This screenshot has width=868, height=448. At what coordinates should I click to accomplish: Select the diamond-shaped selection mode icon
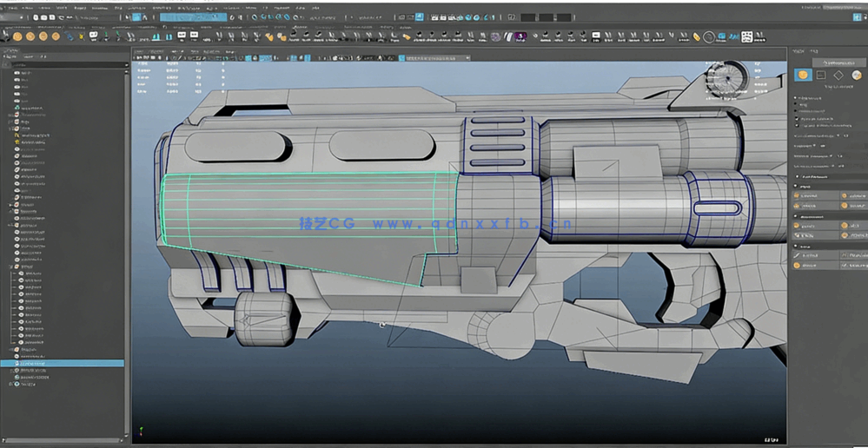[838, 76]
